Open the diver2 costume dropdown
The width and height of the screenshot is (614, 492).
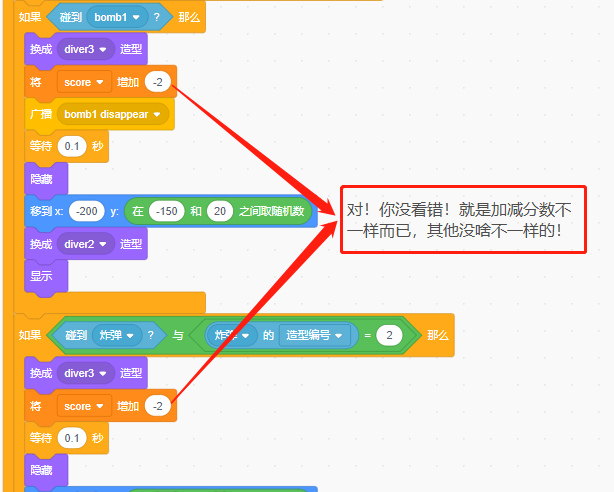coord(85,244)
